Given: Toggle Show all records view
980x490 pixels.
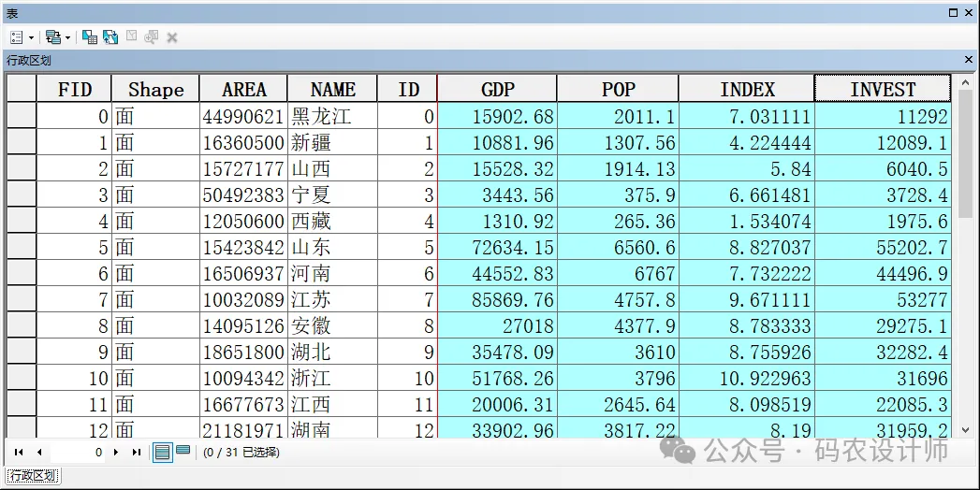Looking at the screenshot, I should [x=163, y=453].
